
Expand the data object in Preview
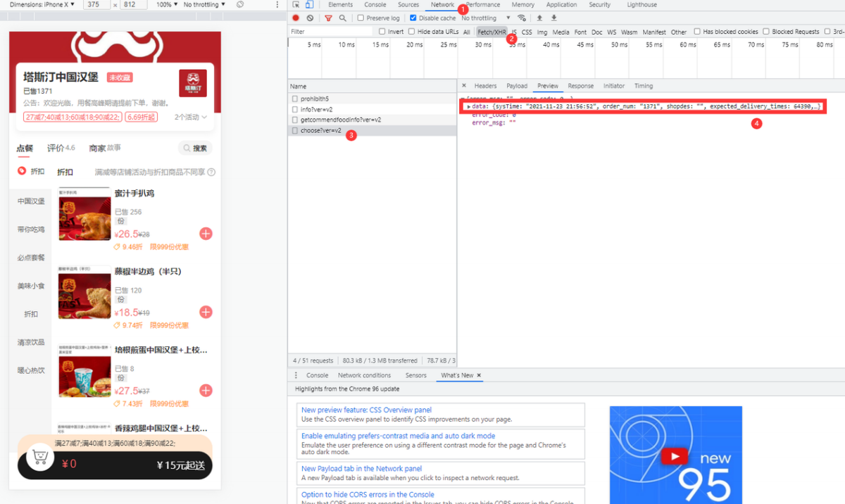point(468,106)
